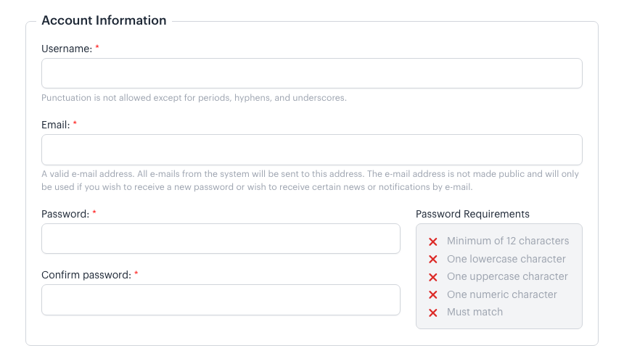This screenshot has width=624, height=364.
Task: Select the Password input field
Action: (221, 239)
